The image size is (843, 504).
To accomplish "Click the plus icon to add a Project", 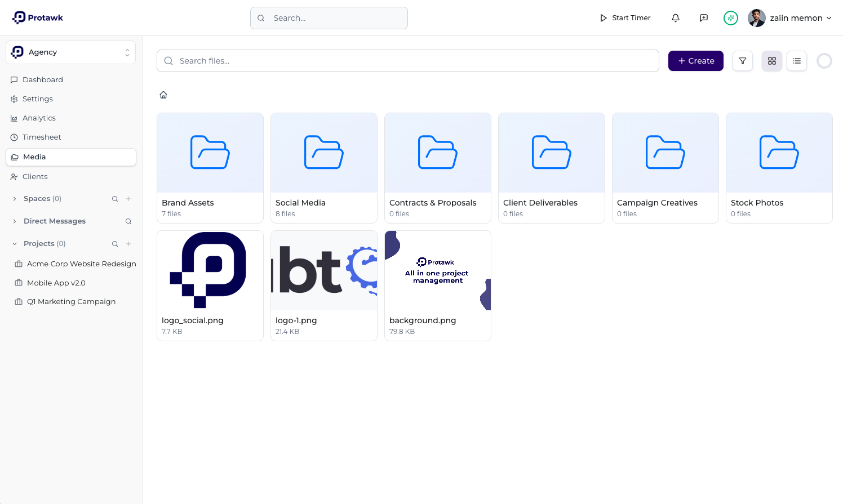I will [128, 243].
